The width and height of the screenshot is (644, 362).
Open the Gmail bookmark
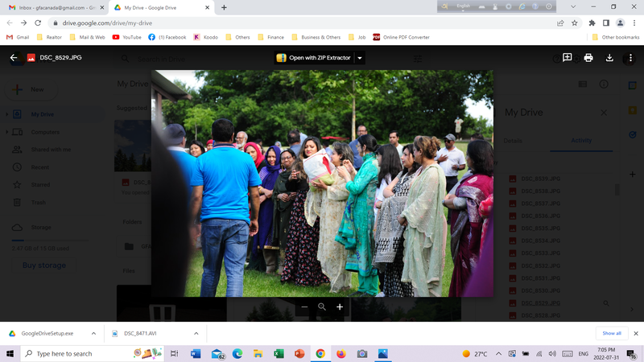18,37
